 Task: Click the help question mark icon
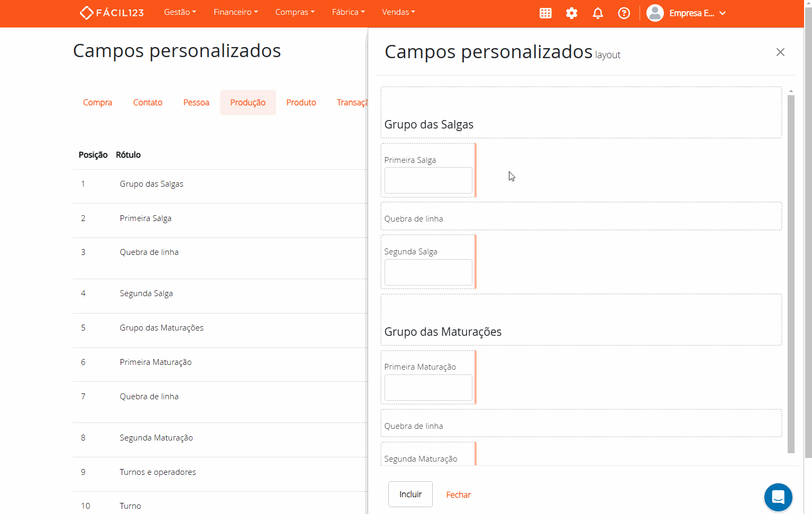click(624, 13)
